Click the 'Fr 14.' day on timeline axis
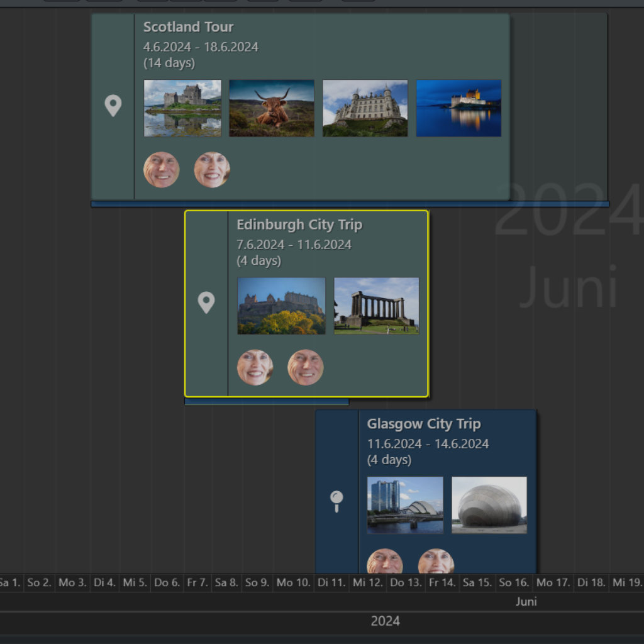644x644 pixels. pyautogui.click(x=442, y=582)
